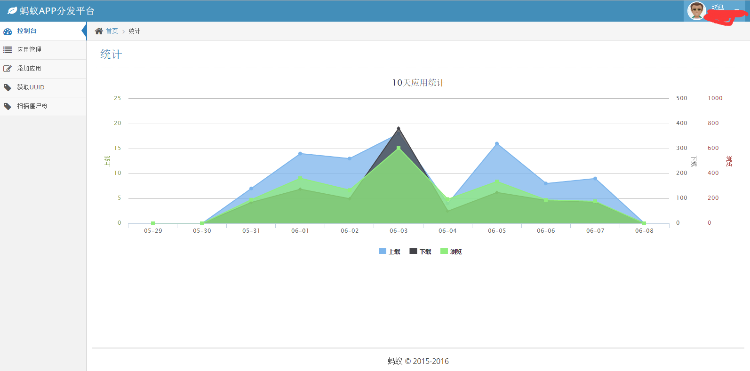Click the 1000 value on the red axis
Image resolution: width=750 pixels, height=371 pixels.
[715, 98]
